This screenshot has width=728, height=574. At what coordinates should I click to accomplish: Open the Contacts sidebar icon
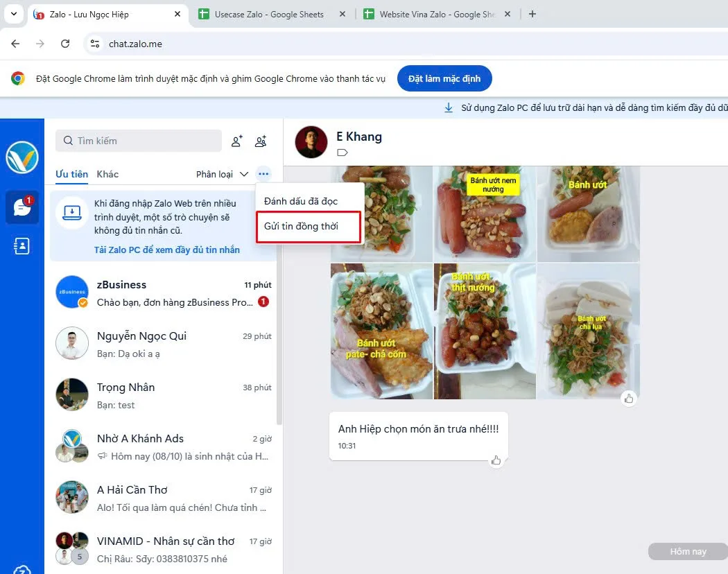pos(22,246)
